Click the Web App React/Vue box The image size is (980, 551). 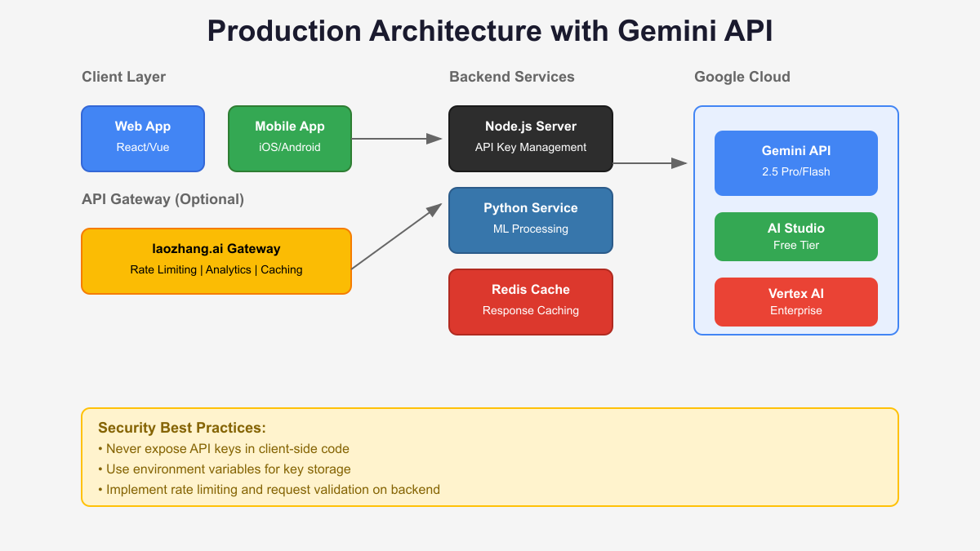143,139
